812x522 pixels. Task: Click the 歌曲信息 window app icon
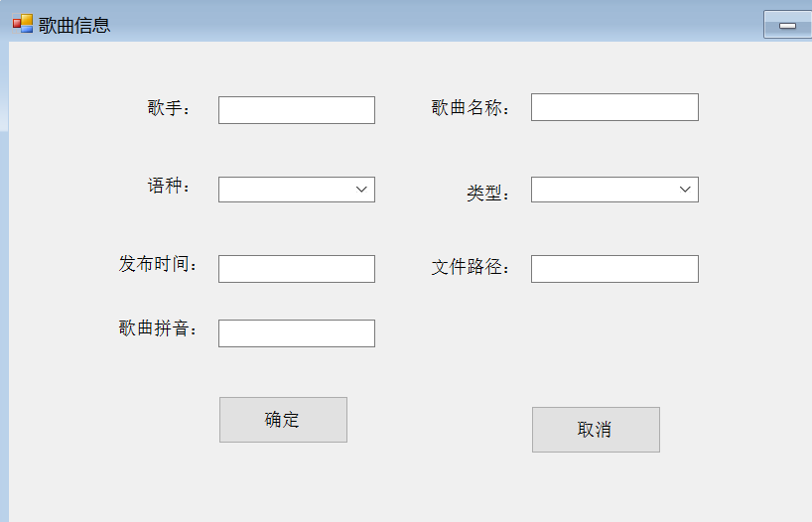[x=23, y=24]
